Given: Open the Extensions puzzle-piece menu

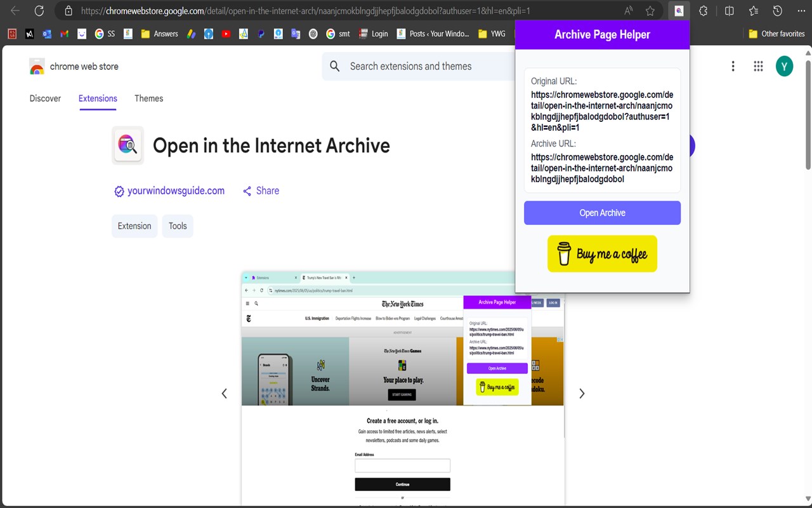Looking at the screenshot, I should [704, 11].
